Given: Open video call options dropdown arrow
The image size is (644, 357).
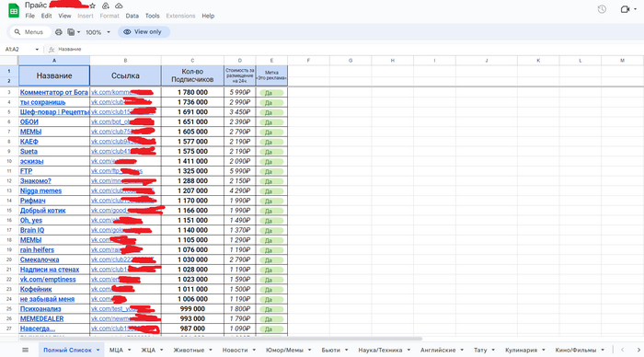Looking at the screenshot, I should (x=635, y=9).
